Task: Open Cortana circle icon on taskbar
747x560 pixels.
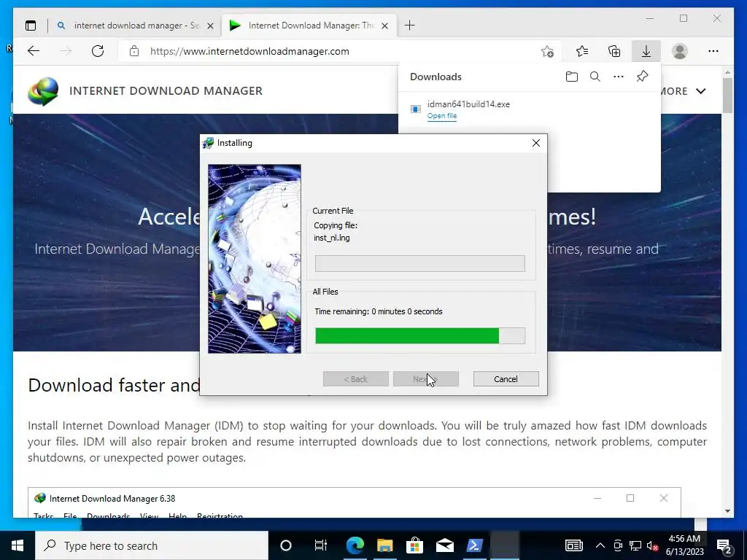Action: click(x=286, y=545)
